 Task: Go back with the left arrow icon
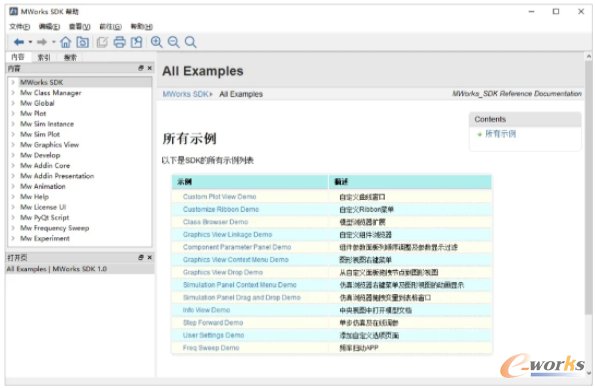[19, 42]
